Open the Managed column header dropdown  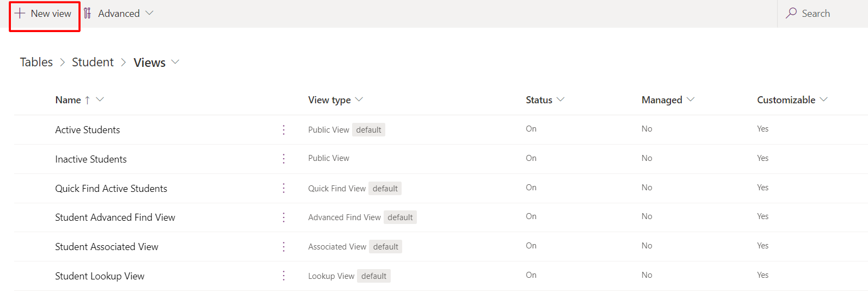pos(691,99)
